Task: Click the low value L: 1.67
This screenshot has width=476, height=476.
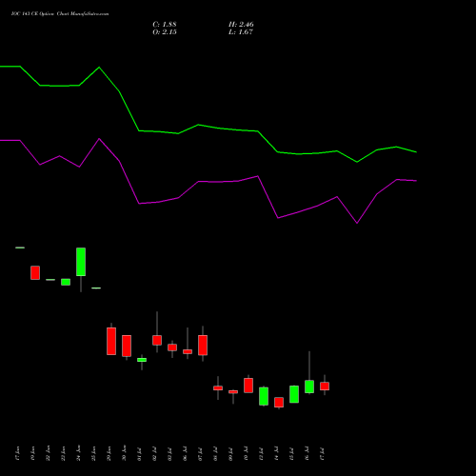Action: [241, 32]
